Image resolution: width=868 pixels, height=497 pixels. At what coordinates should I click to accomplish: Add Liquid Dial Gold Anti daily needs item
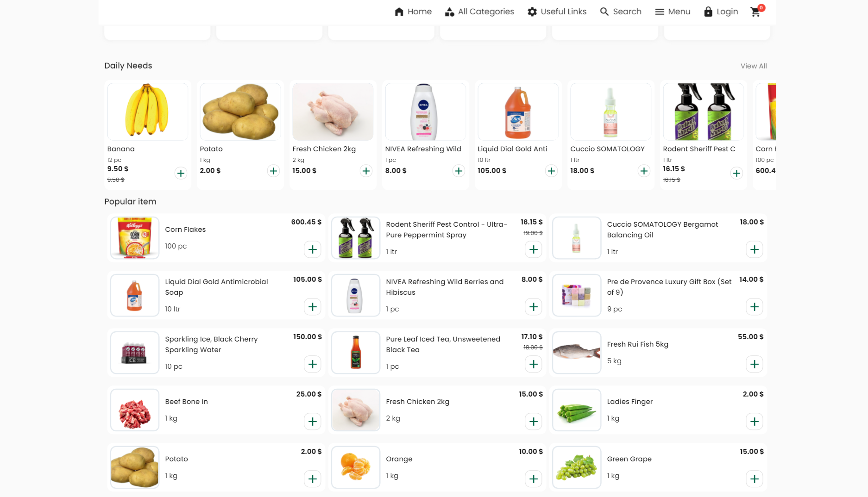(551, 171)
